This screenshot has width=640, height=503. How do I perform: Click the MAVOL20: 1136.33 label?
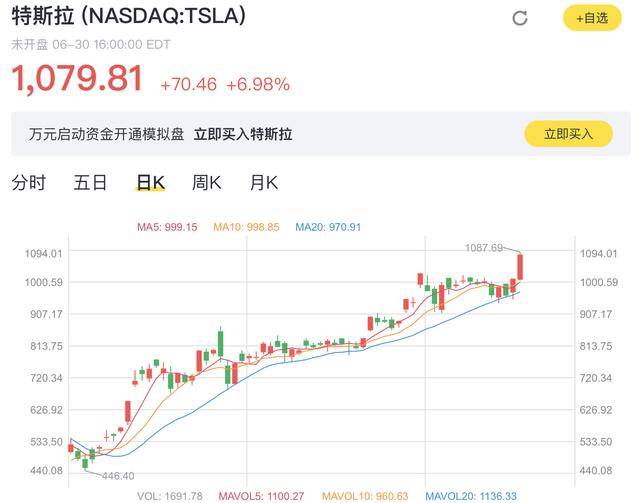[x=471, y=496]
